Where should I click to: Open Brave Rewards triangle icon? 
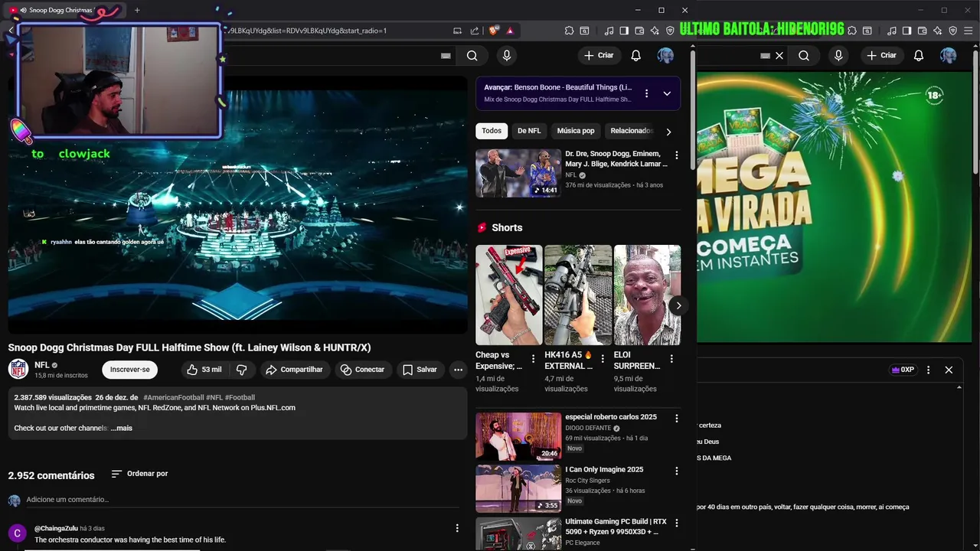click(510, 31)
